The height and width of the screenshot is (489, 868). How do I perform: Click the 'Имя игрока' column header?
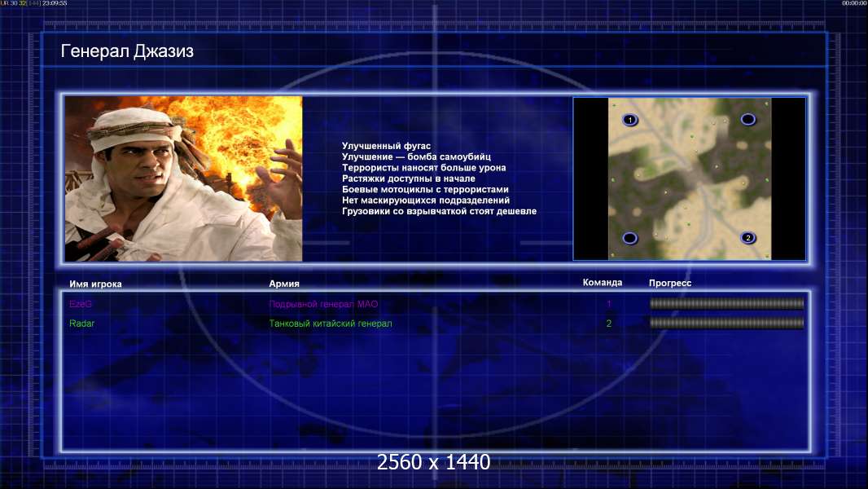[x=95, y=284]
